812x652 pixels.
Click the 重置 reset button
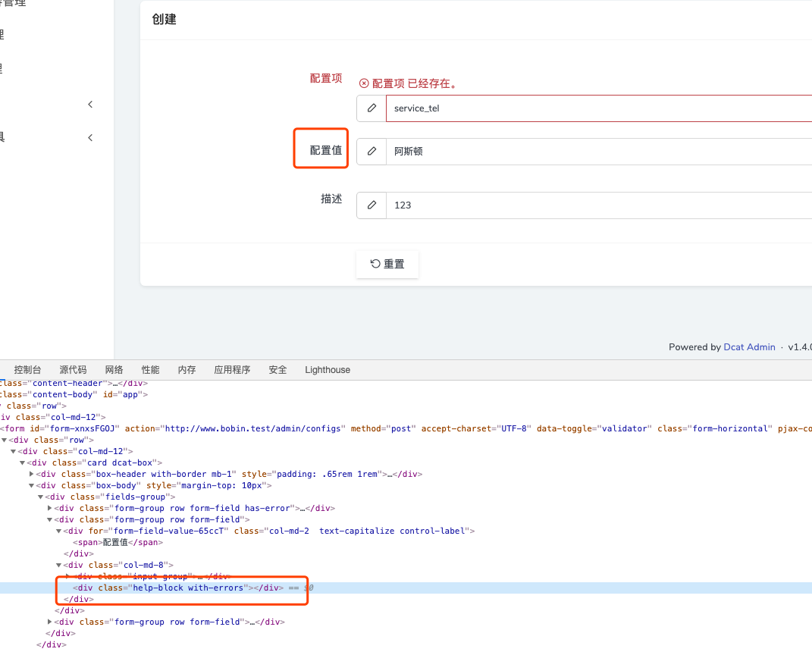pos(387,264)
